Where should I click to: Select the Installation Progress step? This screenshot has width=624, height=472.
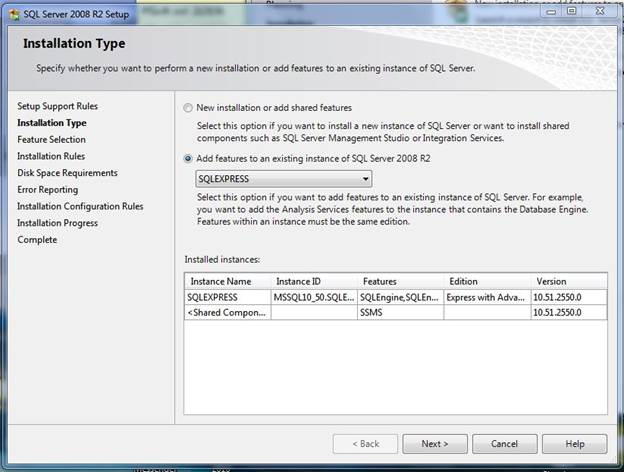pyautogui.click(x=57, y=223)
